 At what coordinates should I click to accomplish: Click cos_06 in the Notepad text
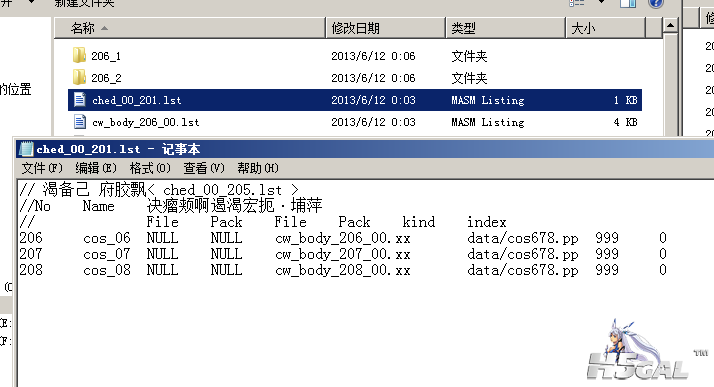[x=107, y=238]
